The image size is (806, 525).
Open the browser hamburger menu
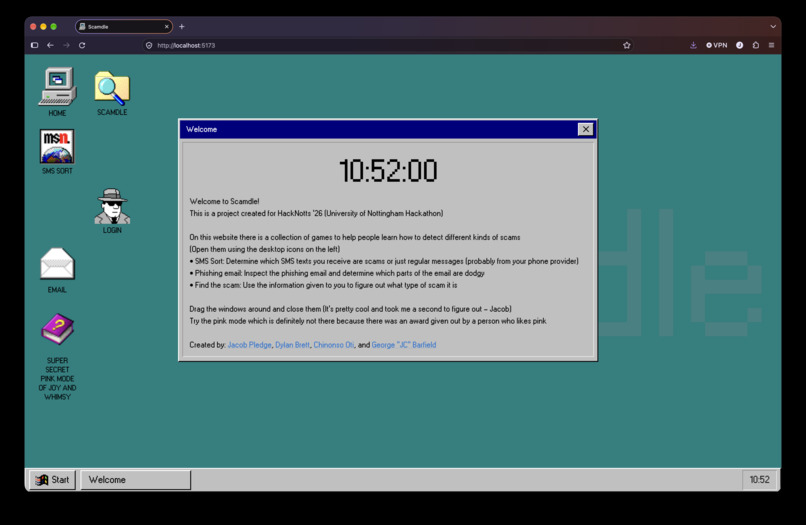point(772,45)
